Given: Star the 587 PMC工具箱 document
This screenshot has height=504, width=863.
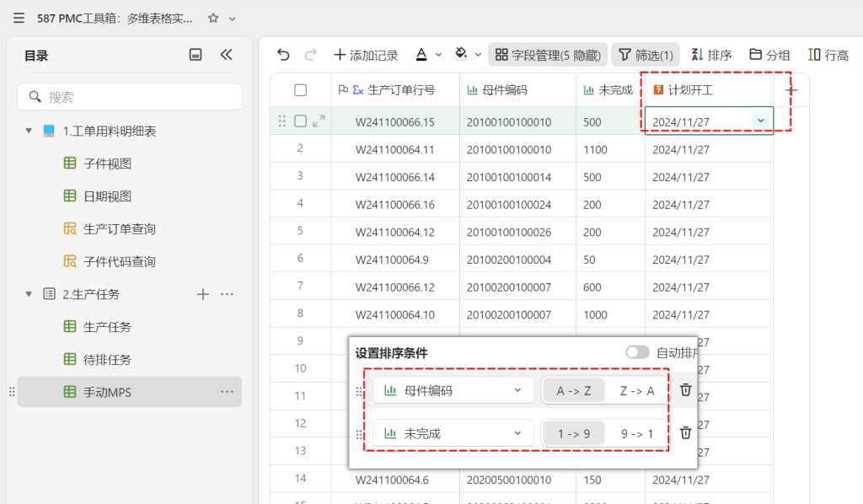Looking at the screenshot, I should pyautogui.click(x=213, y=19).
